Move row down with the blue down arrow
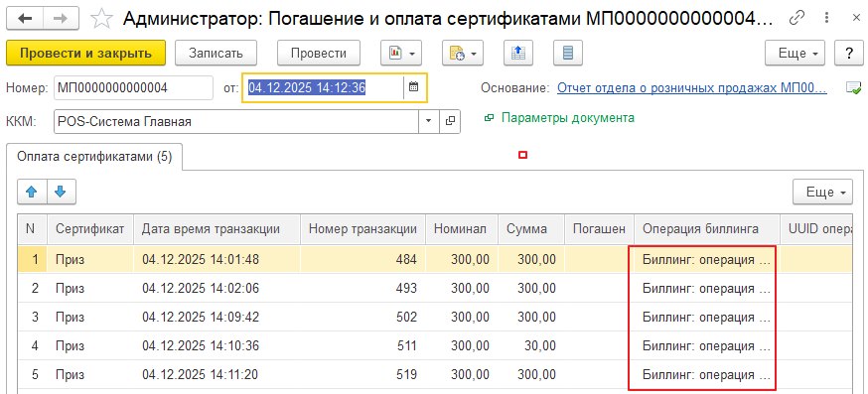Image resolution: width=868 pixels, height=394 pixels. tap(61, 192)
